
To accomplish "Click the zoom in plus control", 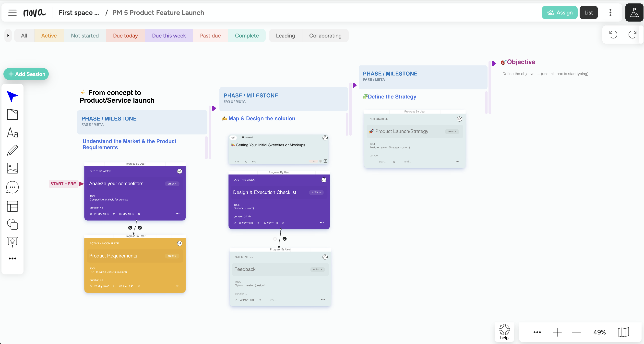I will click(557, 332).
